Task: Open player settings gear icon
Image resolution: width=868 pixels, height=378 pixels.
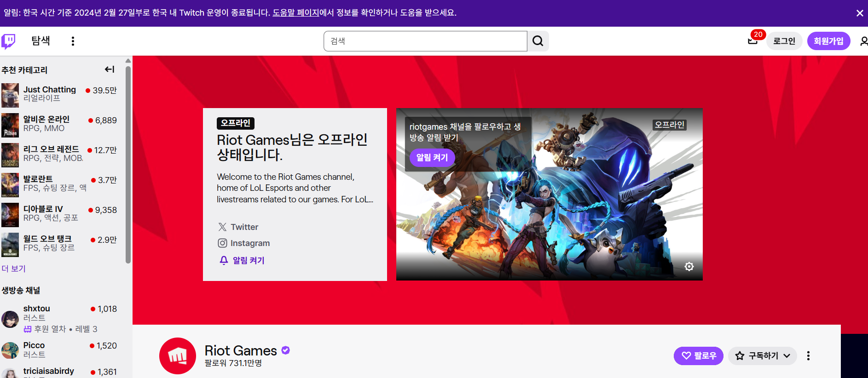Action: 689,266
